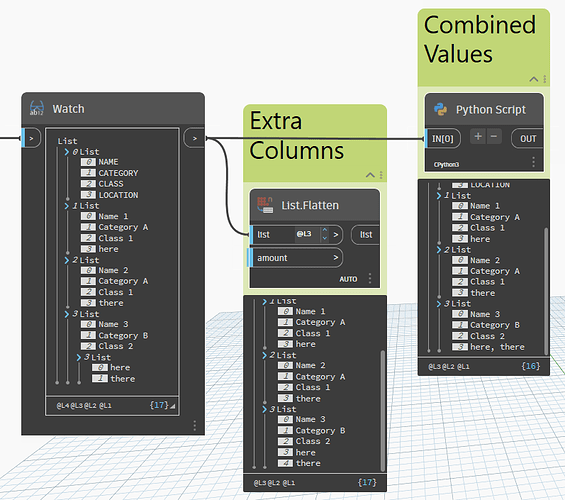Screen dimensions: 565x500
Task: Click the Watch node glasses icon
Action: [x=37, y=108]
